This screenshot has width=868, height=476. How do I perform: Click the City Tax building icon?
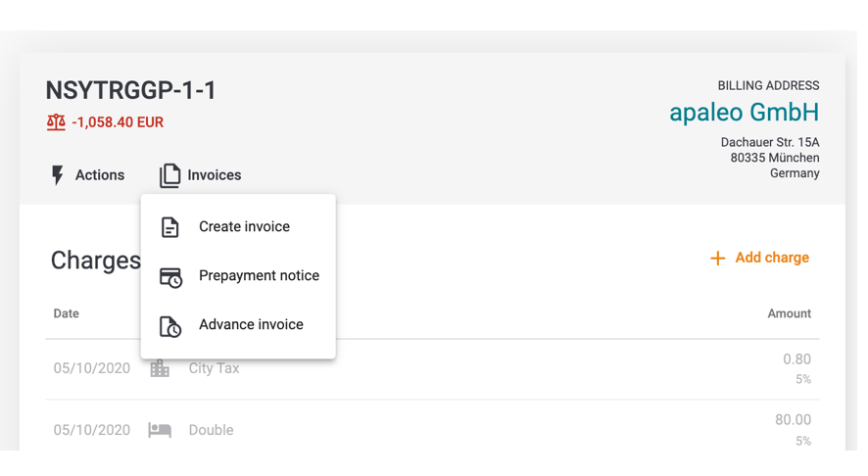tap(160, 368)
